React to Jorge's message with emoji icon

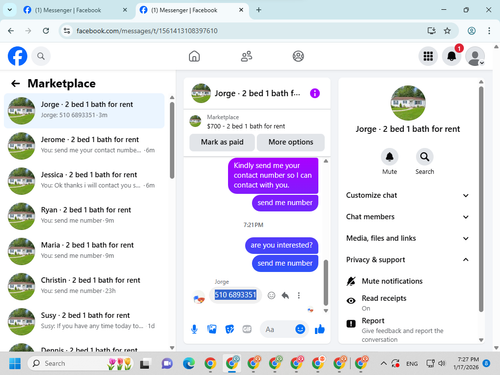click(x=271, y=295)
